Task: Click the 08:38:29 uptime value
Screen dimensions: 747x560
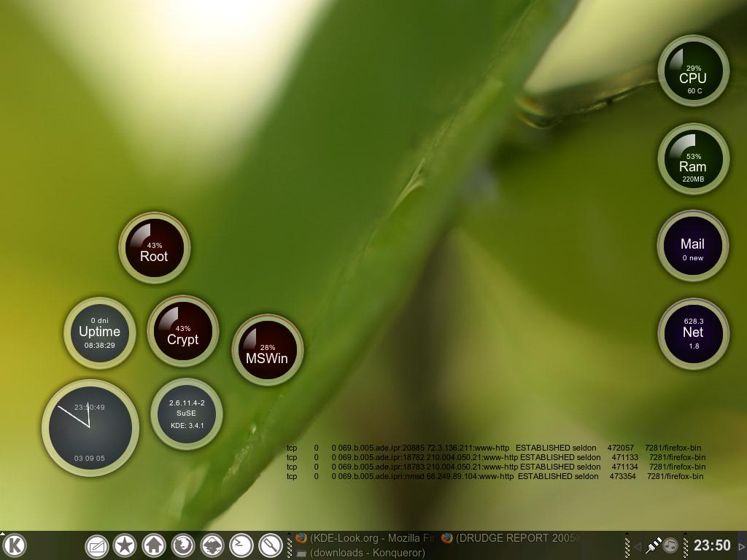Action: (x=99, y=345)
